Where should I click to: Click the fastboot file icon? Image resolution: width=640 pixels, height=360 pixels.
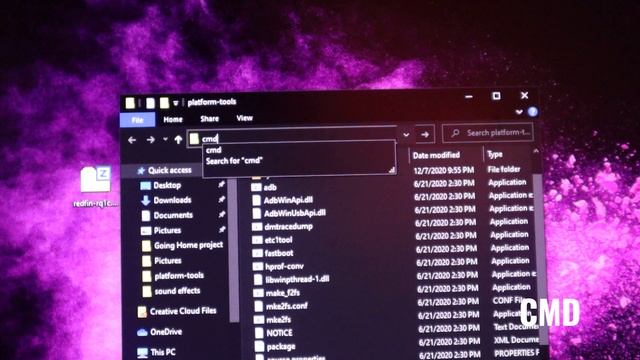coord(257,253)
